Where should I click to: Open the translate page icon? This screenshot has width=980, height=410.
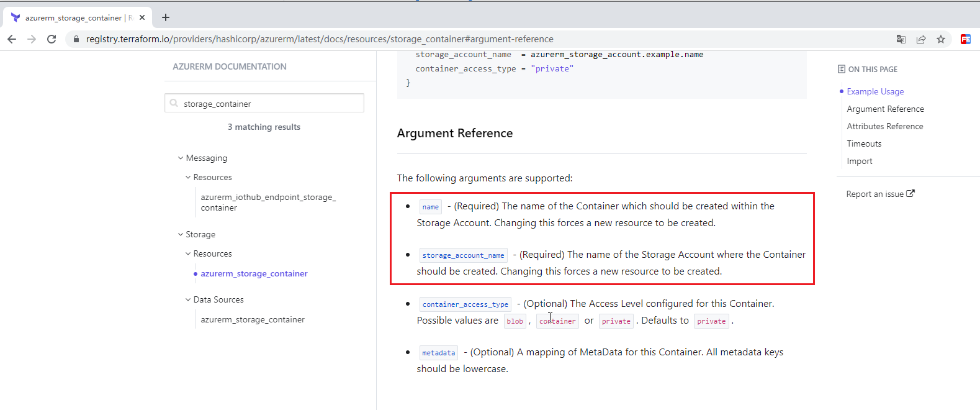point(901,39)
